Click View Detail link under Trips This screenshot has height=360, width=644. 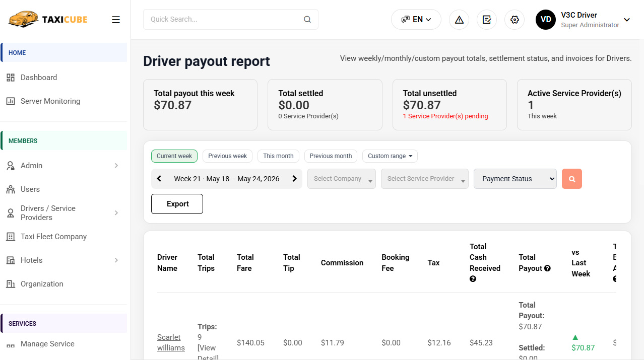point(208,353)
